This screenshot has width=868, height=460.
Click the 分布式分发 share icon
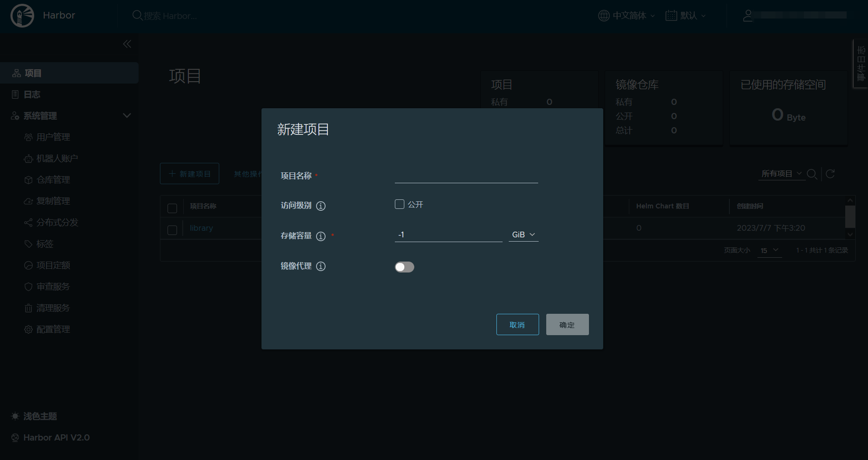click(28, 223)
